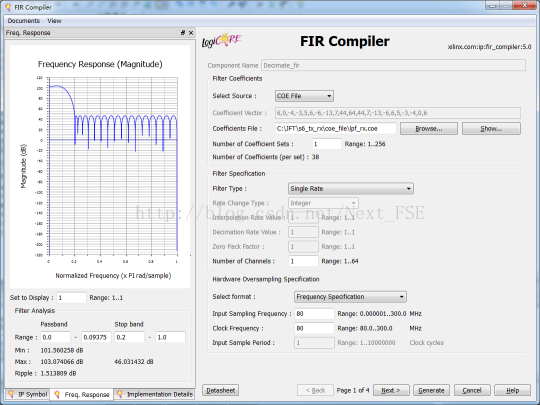This screenshot has width=540, height=405.
Task: Click the Input Sampling Frequency field
Action: pos(314,314)
